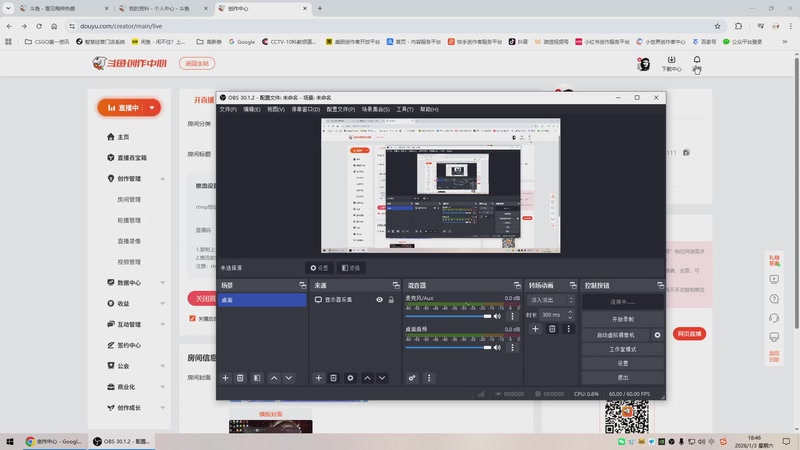Switch to OBS 30.1.2 in the taskbar
800x450 pixels.
coord(121,441)
